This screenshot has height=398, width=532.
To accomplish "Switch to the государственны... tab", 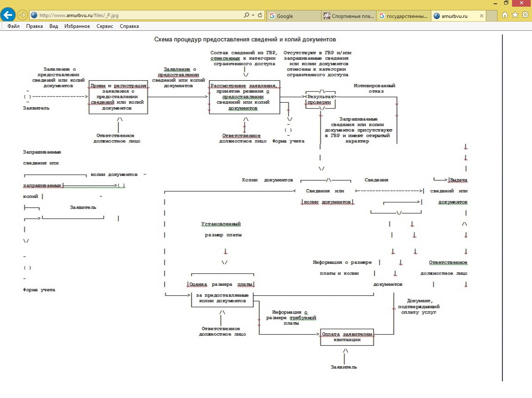I will coord(403,16).
